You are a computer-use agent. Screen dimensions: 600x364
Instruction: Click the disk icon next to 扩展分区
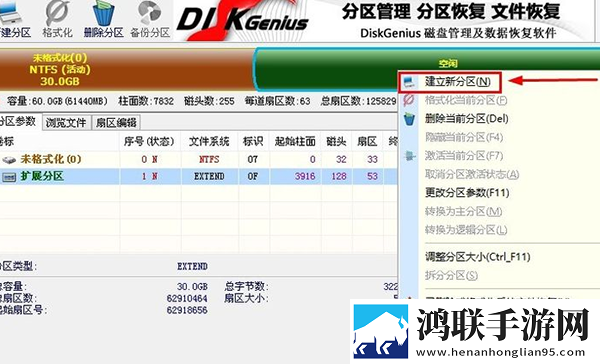click(9, 177)
